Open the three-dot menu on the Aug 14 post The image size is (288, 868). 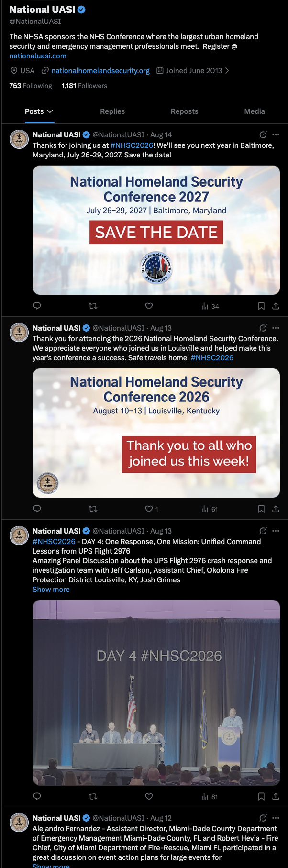coord(276,134)
